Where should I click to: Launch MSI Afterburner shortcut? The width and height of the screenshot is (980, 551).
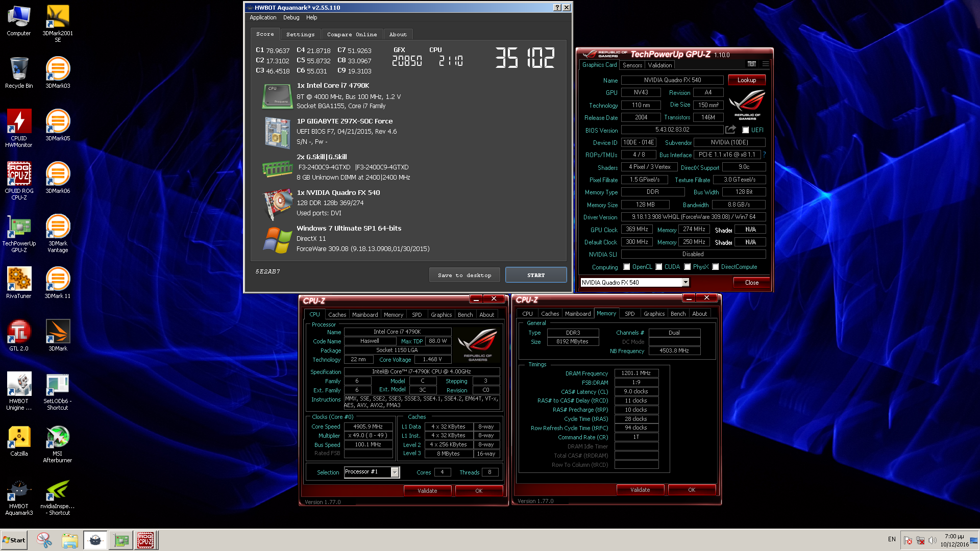pyautogui.click(x=58, y=444)
